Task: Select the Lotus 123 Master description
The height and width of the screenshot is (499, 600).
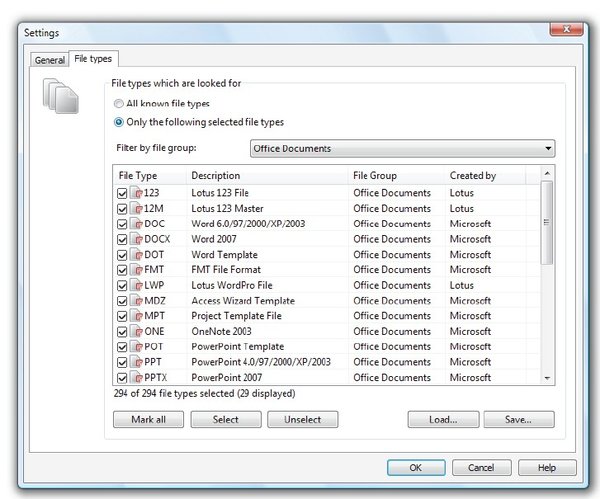Action: click(x=227, y=209)
